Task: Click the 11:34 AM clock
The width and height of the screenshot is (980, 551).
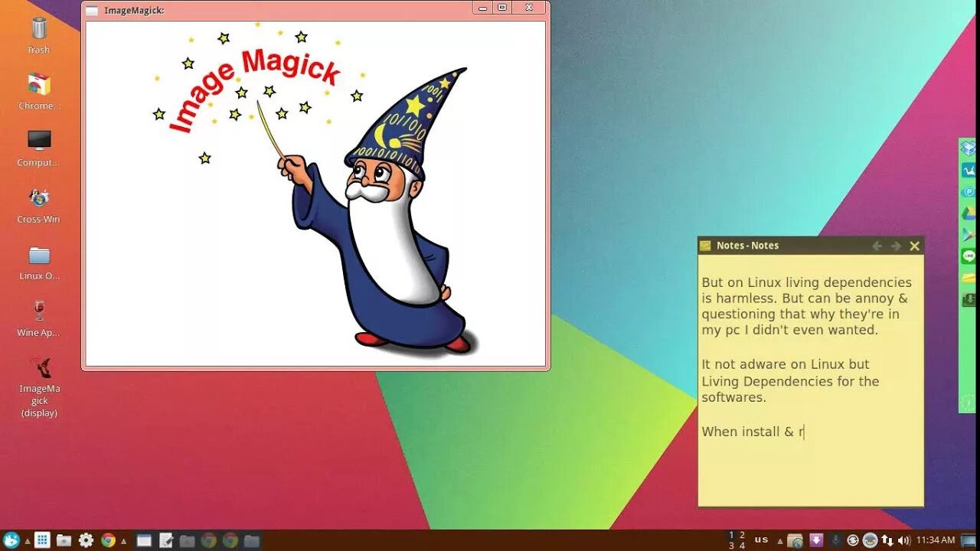Action: pos(936,540)
